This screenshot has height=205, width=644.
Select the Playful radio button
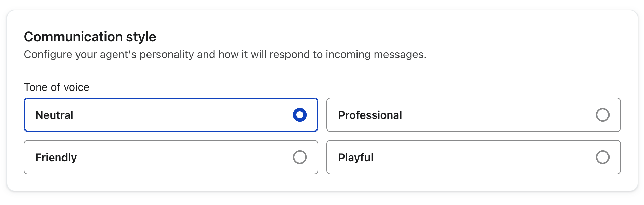[x=602, y=157]
